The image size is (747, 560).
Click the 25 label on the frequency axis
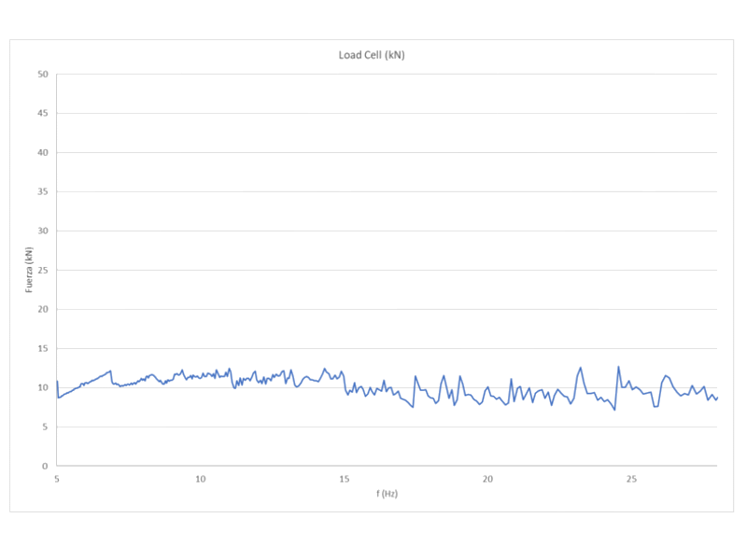click(631, 479)
